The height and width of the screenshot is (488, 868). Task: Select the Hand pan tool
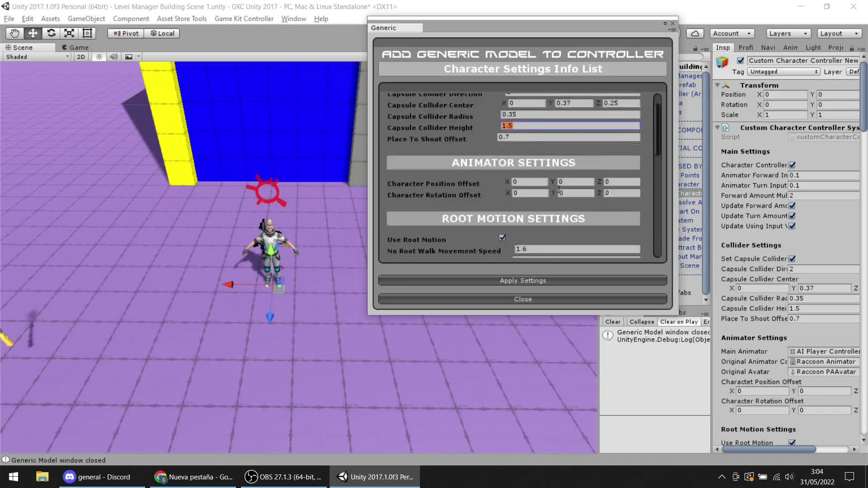pyautogui.click(x=14, y=33)
